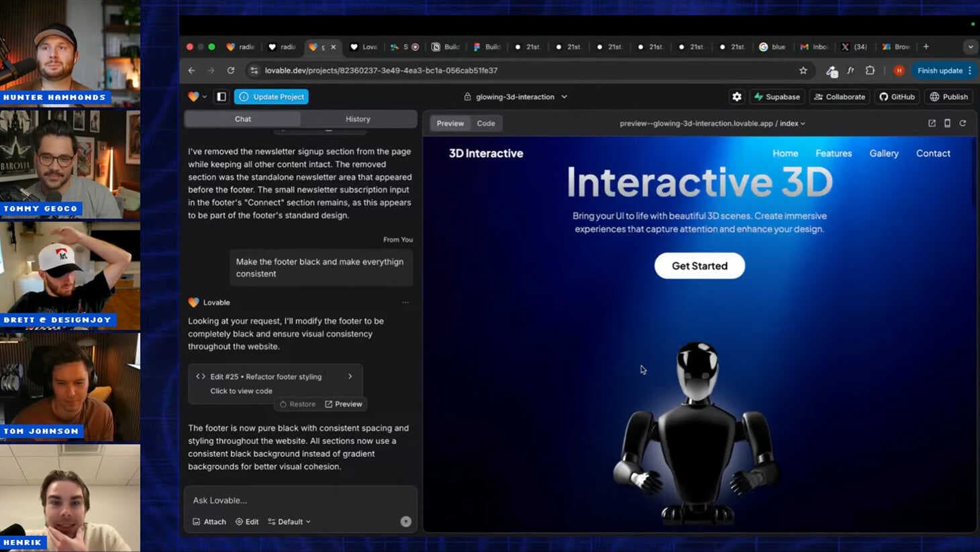Viewport: 980px width, 552px height.
Task: Toggle the sidebar panel icon
Action: 221,97
